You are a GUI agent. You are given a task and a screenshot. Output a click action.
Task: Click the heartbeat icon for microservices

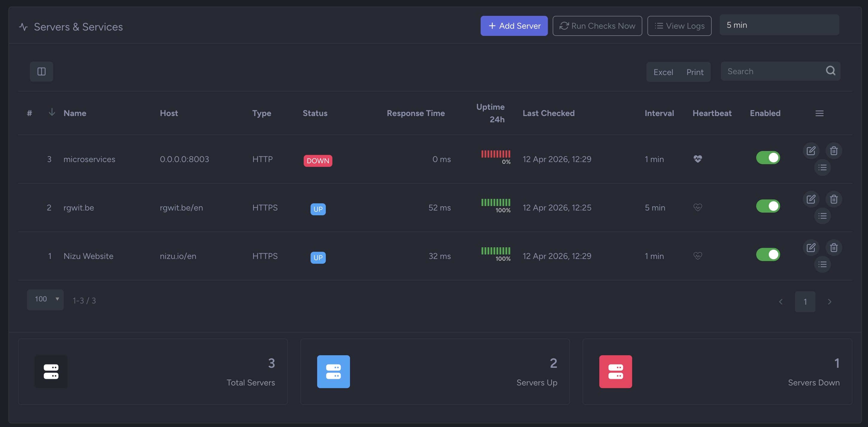coord(698,159)
